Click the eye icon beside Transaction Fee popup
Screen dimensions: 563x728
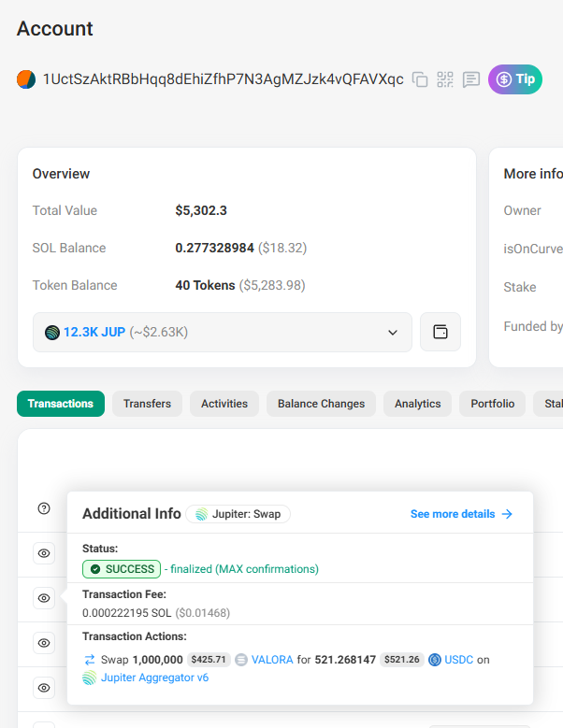[44, 598]
